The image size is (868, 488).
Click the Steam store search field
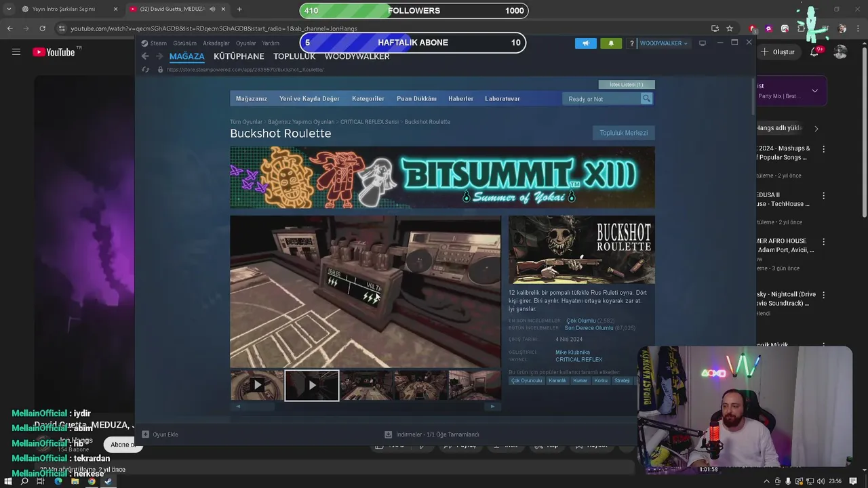tap(602, 99)
